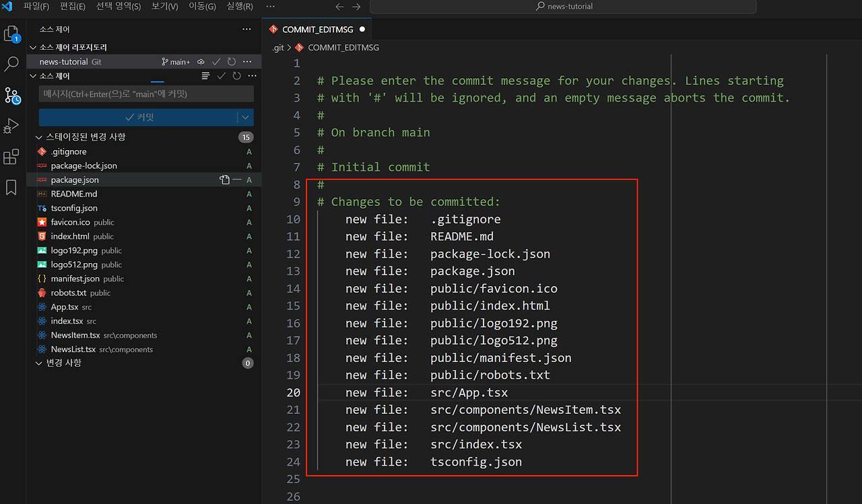Open the 파일(F) menu

coord(36,6)
